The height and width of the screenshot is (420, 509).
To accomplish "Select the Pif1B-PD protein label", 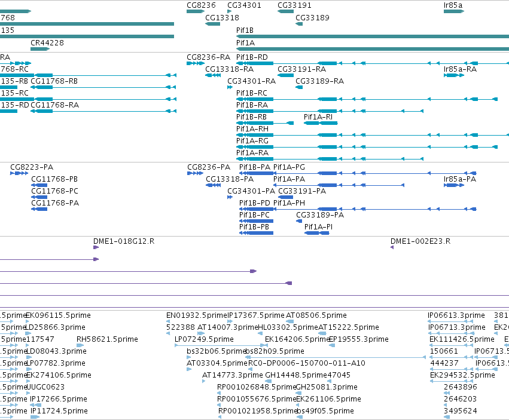I will click(255, 203).
